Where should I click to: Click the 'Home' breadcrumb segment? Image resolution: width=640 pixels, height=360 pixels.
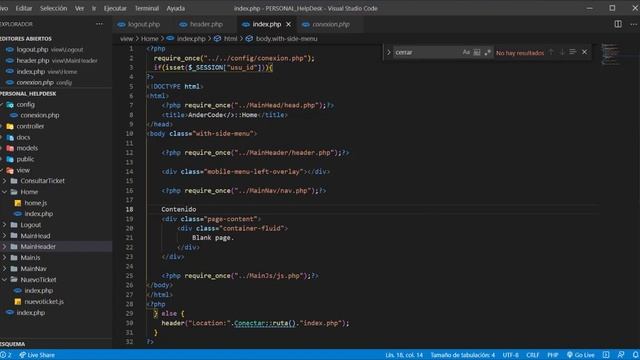pyautogui.click(x=149, y=39)
